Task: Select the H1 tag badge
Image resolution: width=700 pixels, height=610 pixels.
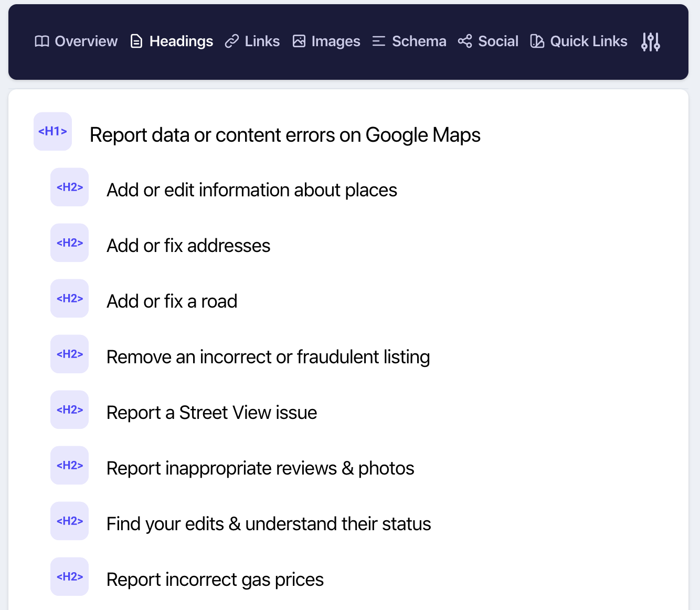Action: coord(52,131)
